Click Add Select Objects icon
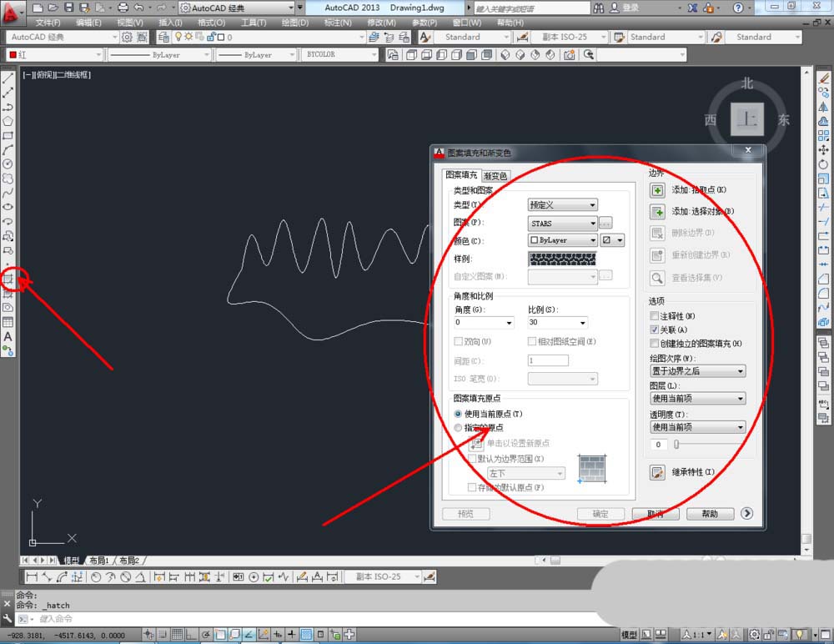The image size is (834, 644). click(657, 212)
